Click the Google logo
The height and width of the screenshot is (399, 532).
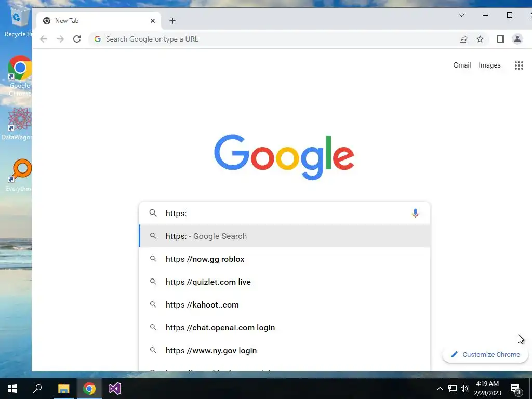[284, 157]
